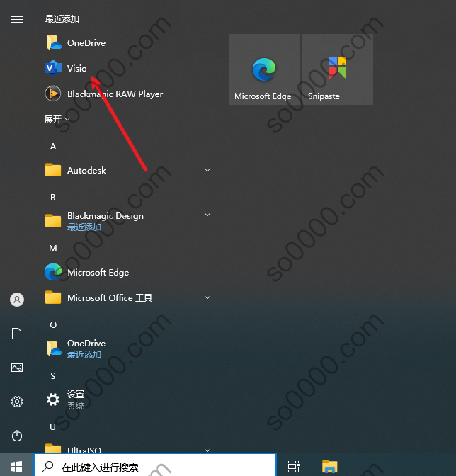Screen dimensions: 456x476
Task: Click the letter M section header
Action: (53, 249)
